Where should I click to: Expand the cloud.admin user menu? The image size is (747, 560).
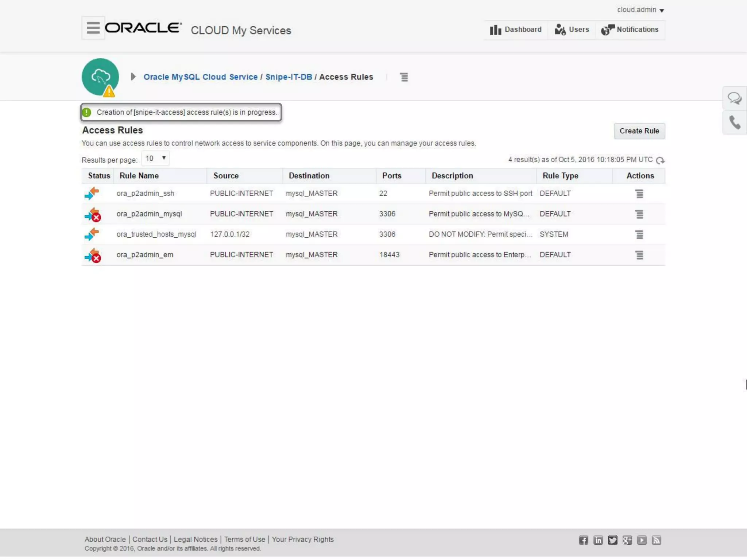640,10
